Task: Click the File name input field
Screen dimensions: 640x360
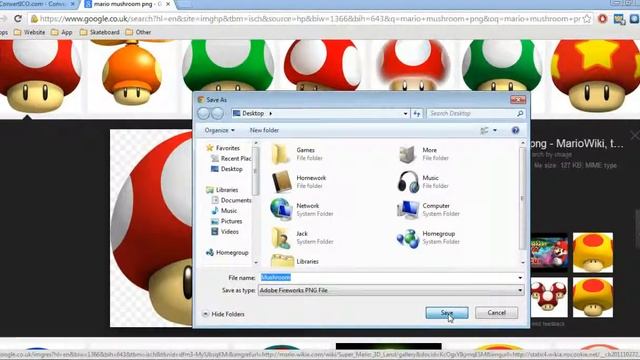Action: tap(388, 278)
